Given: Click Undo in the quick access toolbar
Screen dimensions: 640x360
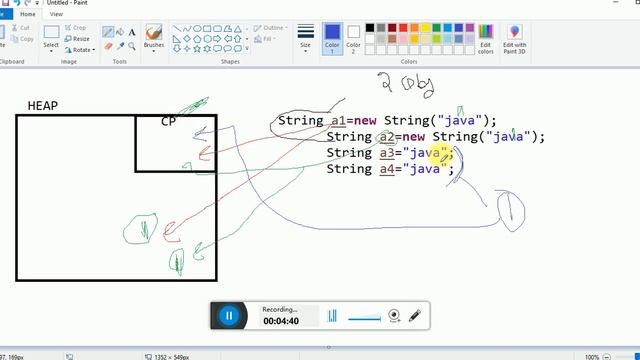Looking at the screenshot, I should tap(17, 3).
